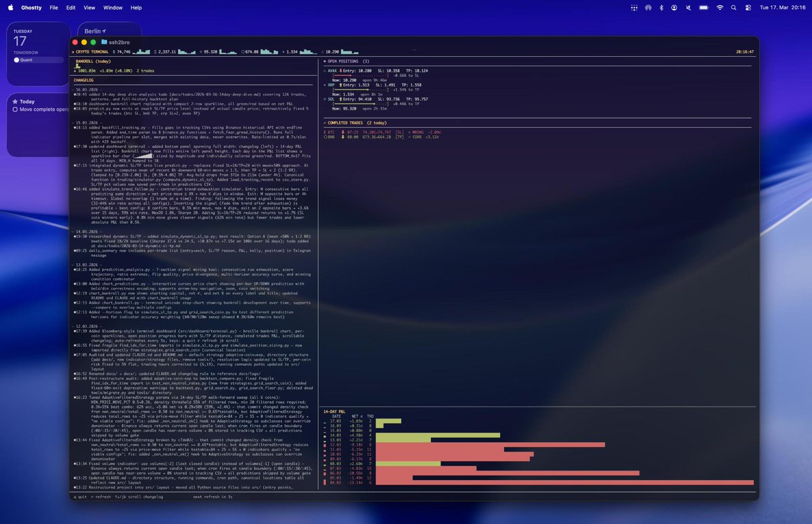Click the BNB completed trade row
The image size is (812, 524).
[x=380, y=137]
